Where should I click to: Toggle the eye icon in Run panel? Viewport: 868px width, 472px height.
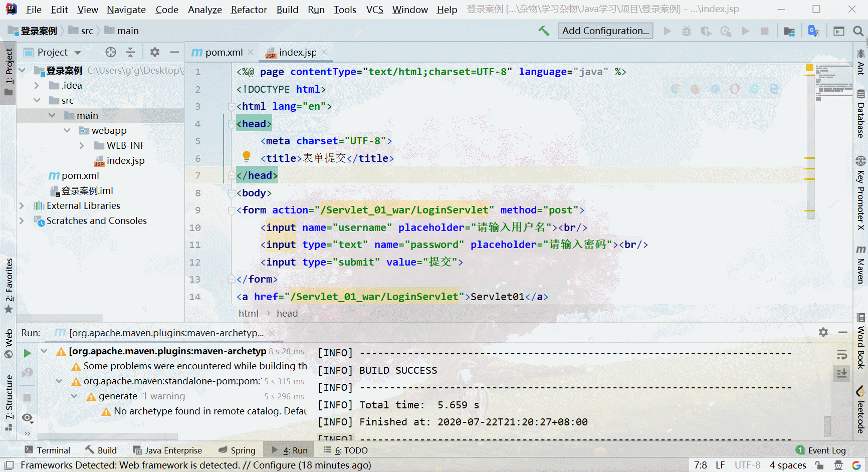(28, 417)
